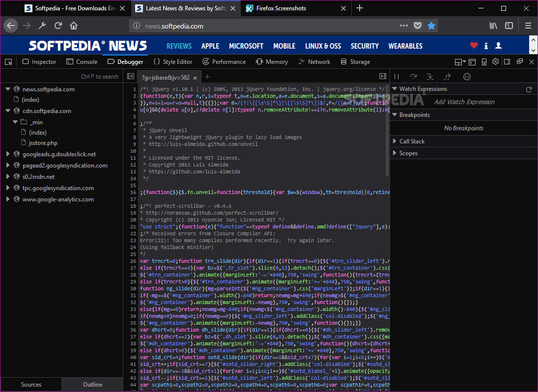Show devtools in separate window
The image size is (538, 392).
520,62
